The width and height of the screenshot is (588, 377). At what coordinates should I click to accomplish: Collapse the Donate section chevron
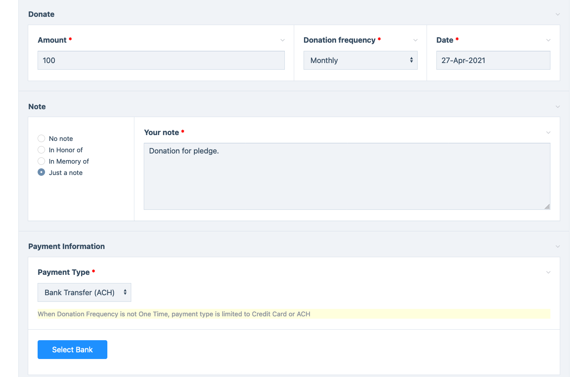click(x=557, y=14)
